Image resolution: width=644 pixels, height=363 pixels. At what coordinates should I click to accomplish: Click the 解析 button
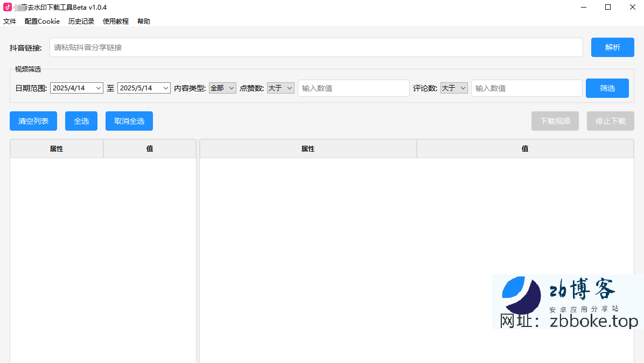point(612,47)
